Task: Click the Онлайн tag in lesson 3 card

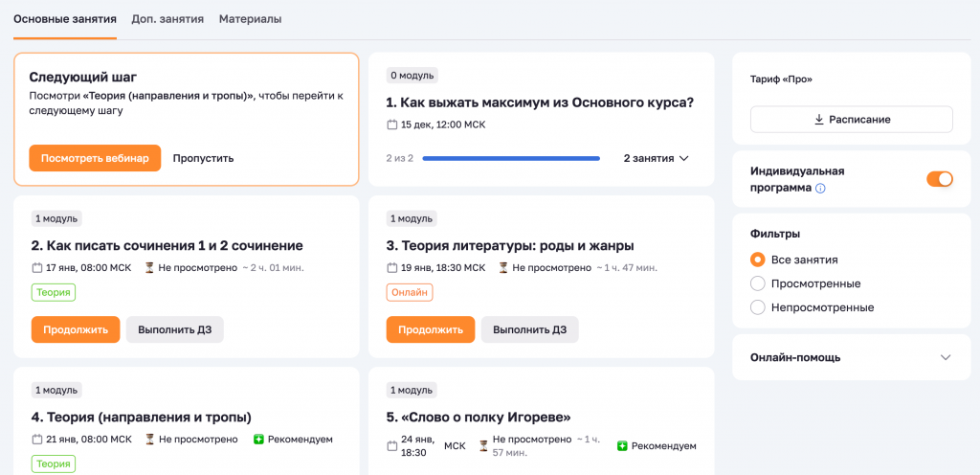Action: 410,292
